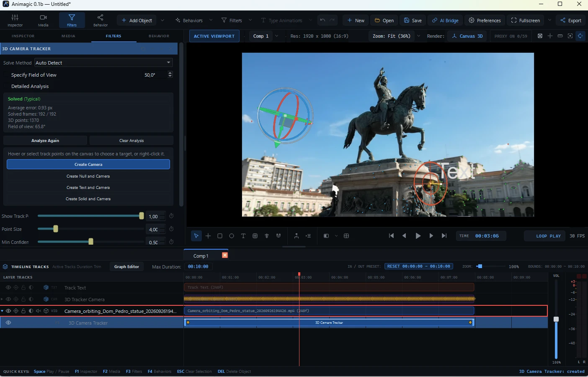
Task: Click the indent list tool icon
Action: click(308, 236)
